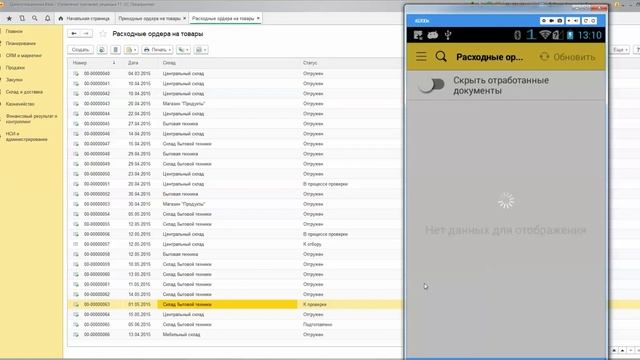Screen dimensions: 640x360
Task: Open the history clipboard icon in top panel
Action: tap(22, 18)
